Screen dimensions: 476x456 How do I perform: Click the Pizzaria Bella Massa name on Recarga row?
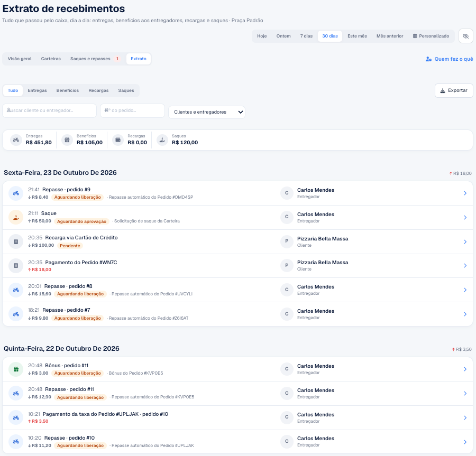tap(323, 239)
